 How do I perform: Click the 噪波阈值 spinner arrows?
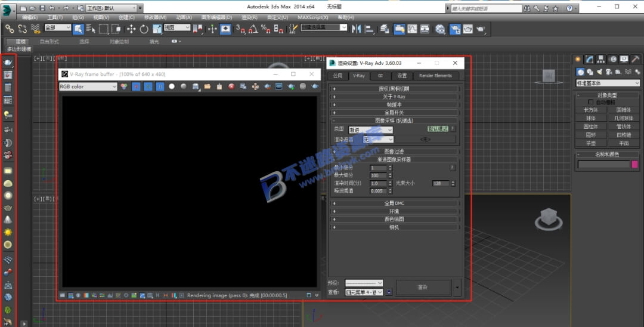click(390, 191)
